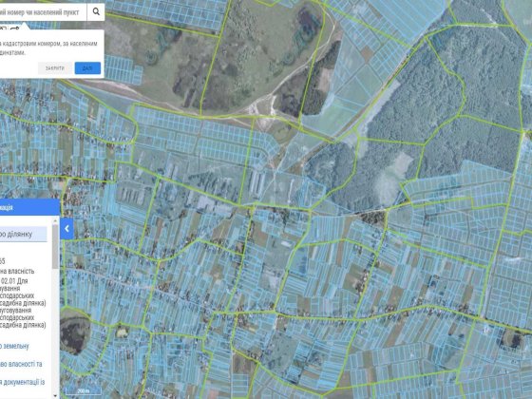Click the 200 m scale bar
The height and width of the screenshot is (399, 532).
click(84, 391)
